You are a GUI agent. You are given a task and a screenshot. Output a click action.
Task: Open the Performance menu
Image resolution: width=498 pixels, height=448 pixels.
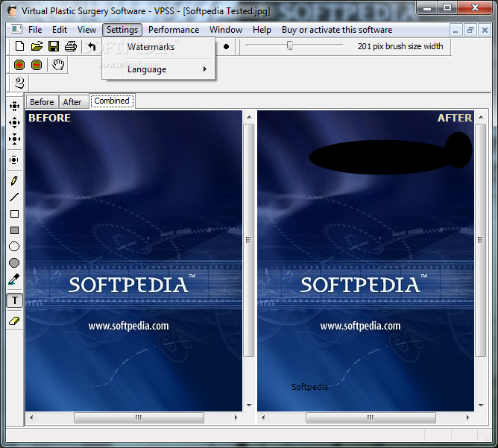tap(174, 30)
